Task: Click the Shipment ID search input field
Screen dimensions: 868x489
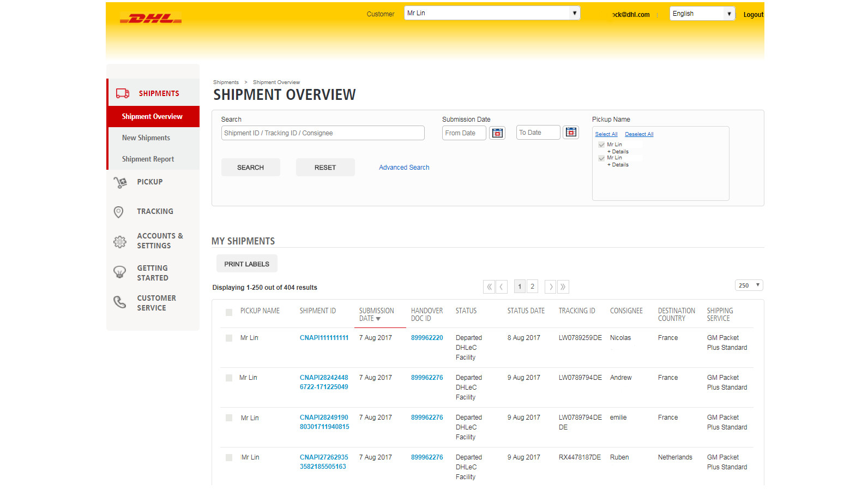Action: [x=323, y=133]
